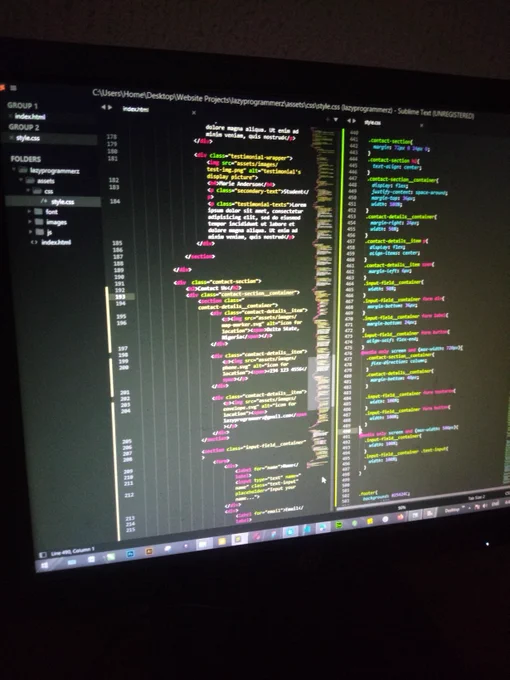Viewport: 510px width, 680px height.
Task: Click the FOLDERS heading in the sidebar
Action: (26, 159)
